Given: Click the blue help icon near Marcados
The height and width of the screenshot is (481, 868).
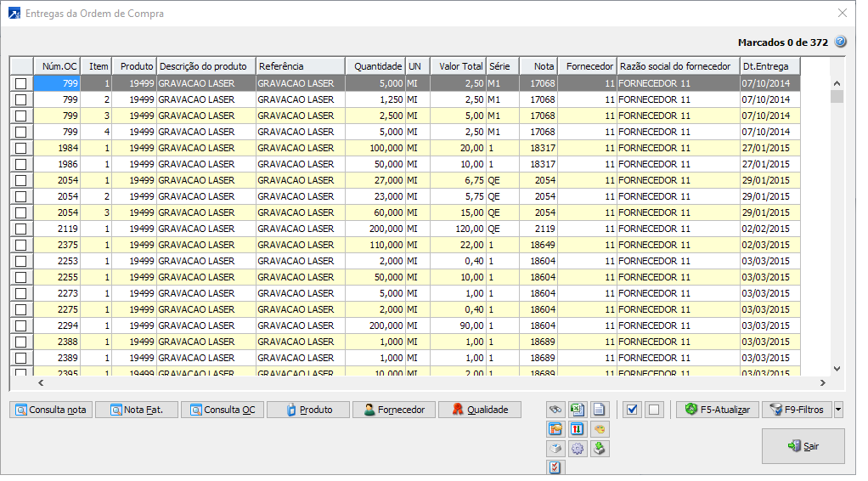Looking at the screenshot, I should (x=840, y=42).
